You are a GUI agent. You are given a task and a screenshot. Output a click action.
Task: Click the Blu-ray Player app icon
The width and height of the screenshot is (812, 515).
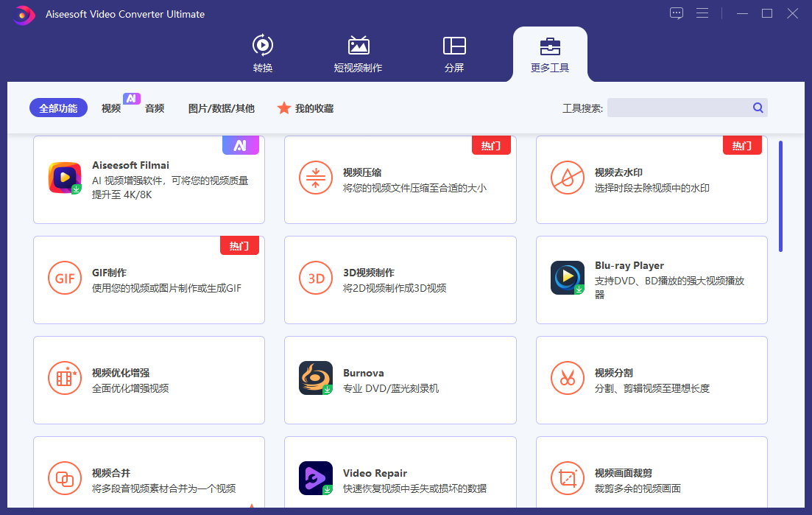coord(567,278)
